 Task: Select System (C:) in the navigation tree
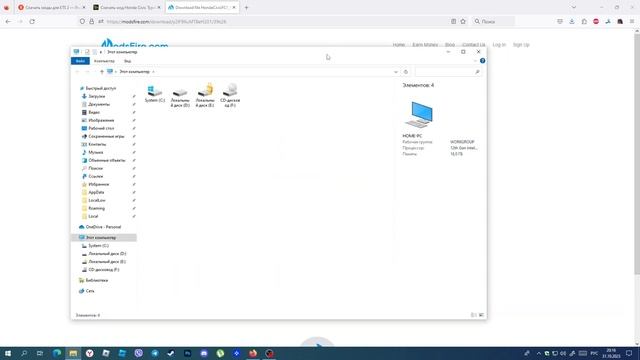98,246
